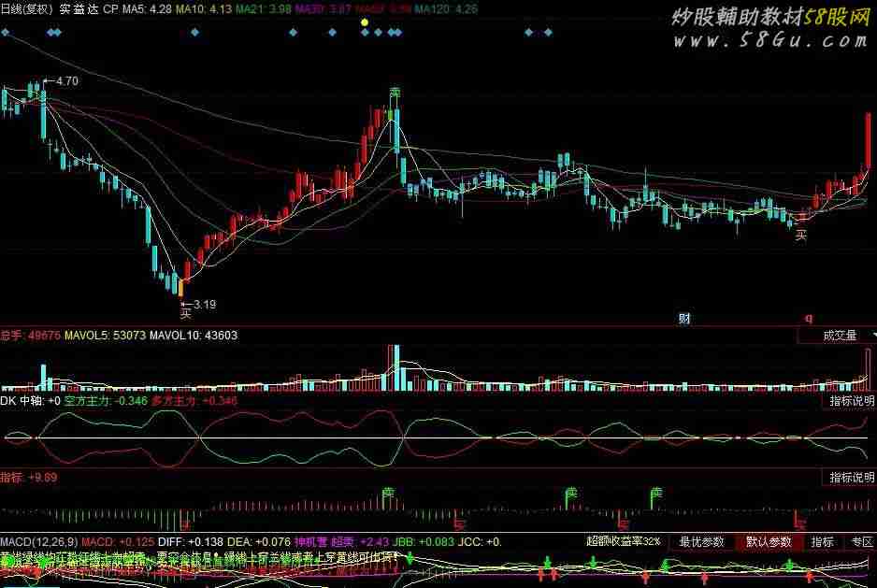Open the 成交量 indicator dropdown
Image resolution: width=877 pixels, height=588 pixels.
click(x=838, y=336)
